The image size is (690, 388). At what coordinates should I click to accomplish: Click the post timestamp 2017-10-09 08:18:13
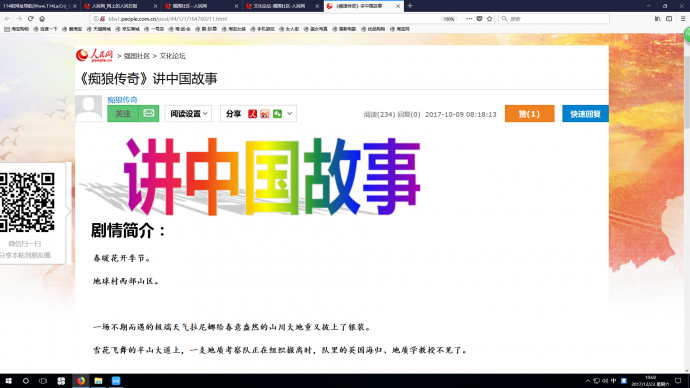pos(461,114)
